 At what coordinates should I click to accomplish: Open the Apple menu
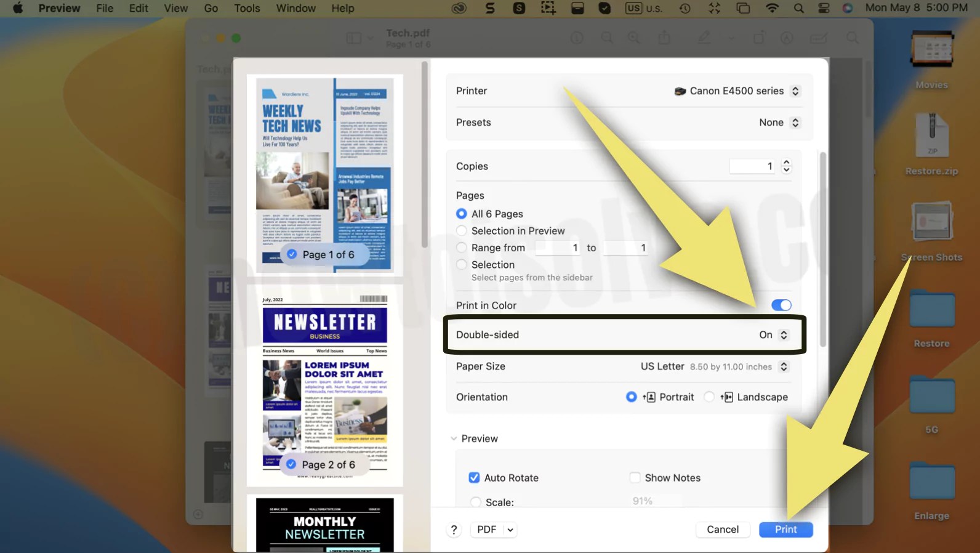pos(18,8)
